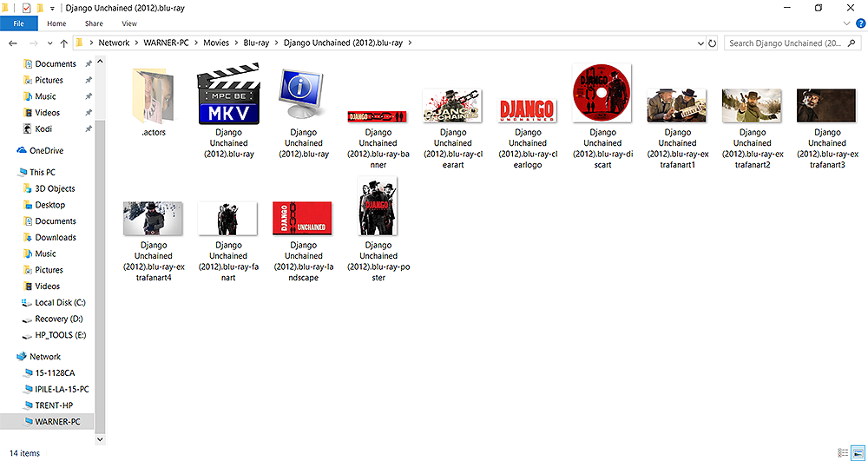The height and width of the screenshot is (461, 868).
Task: Click Blu-ray in the address breadcrumb
Action: (x=256, y=43)
